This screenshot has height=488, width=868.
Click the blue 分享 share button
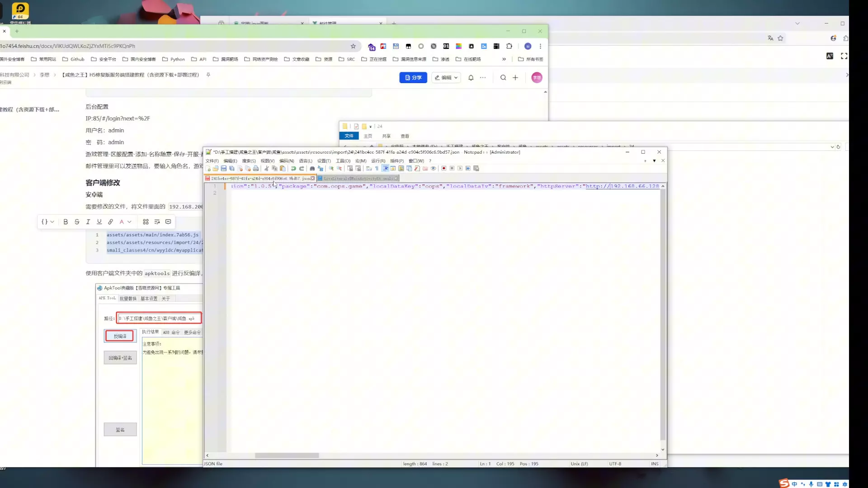[x=413, y=78]
